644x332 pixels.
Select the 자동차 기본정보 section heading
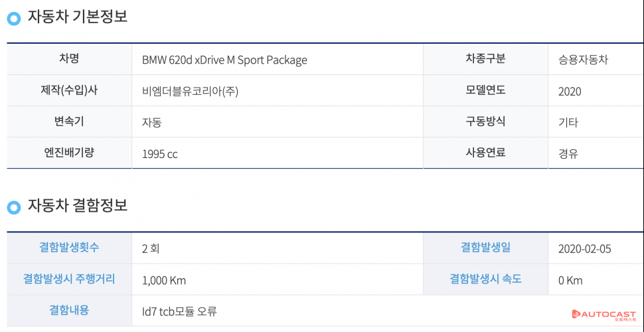(77, 18)
